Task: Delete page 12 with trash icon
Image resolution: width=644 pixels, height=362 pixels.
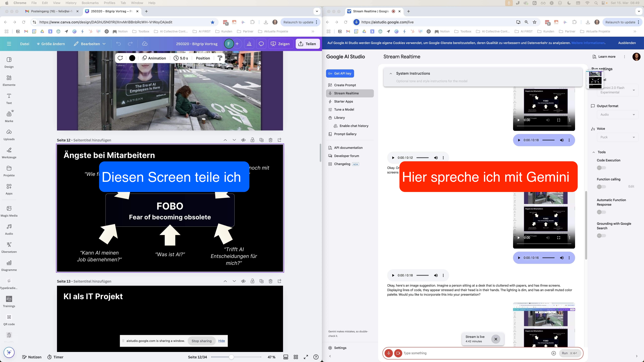Action: [x=271, y=140]
